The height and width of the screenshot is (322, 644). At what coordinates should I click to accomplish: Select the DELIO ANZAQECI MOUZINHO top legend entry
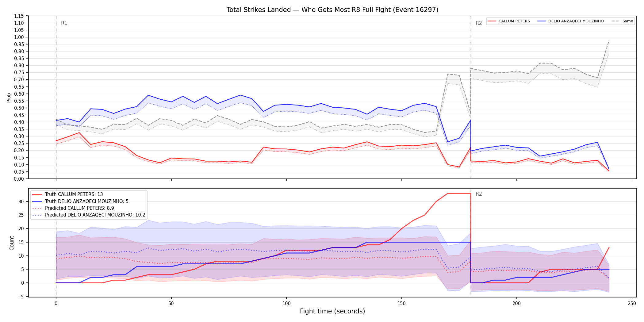571,21
